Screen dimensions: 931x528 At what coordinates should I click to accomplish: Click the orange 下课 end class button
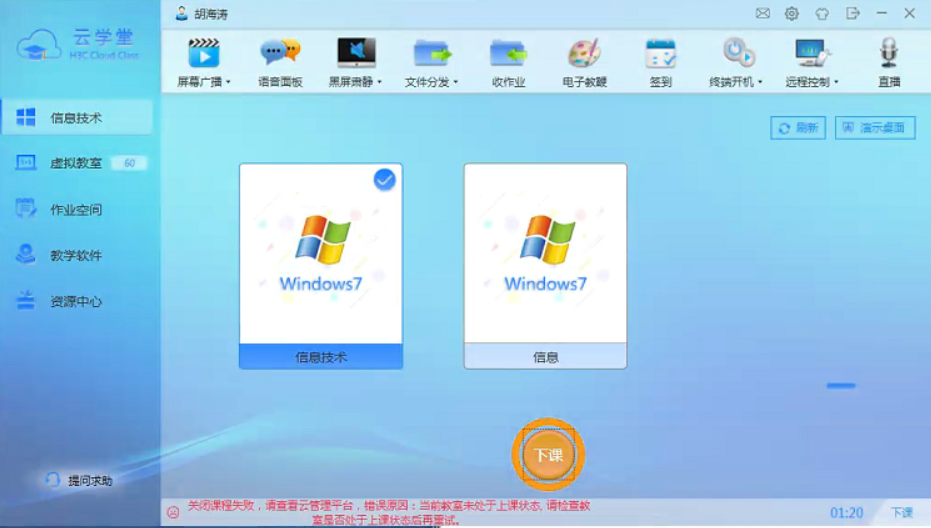point(548,454)
